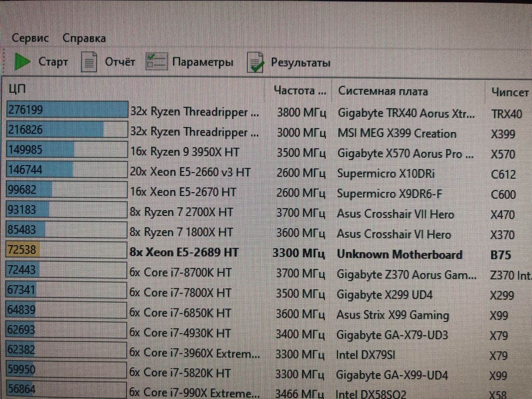Click the 3466 МГц frequency cell

300,393
